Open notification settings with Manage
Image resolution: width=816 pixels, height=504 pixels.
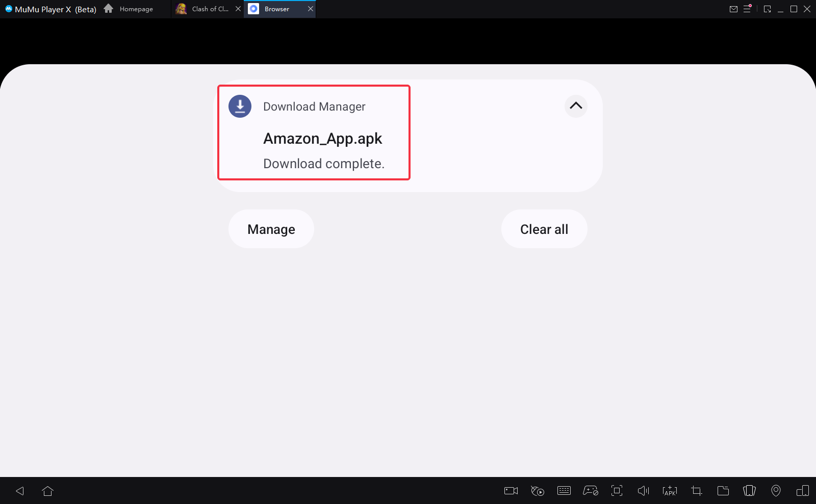point(271,229)
